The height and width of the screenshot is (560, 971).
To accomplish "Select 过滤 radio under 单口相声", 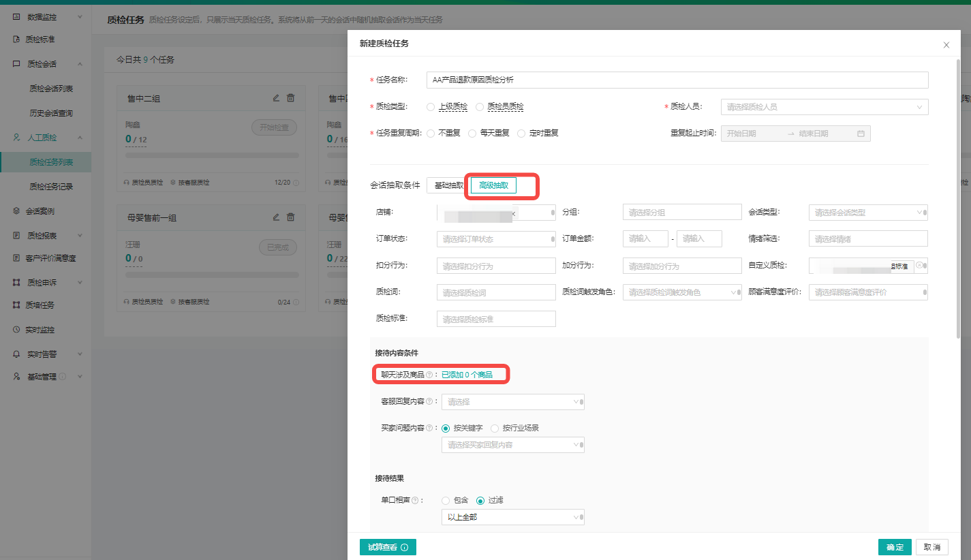I will [480, 501].
